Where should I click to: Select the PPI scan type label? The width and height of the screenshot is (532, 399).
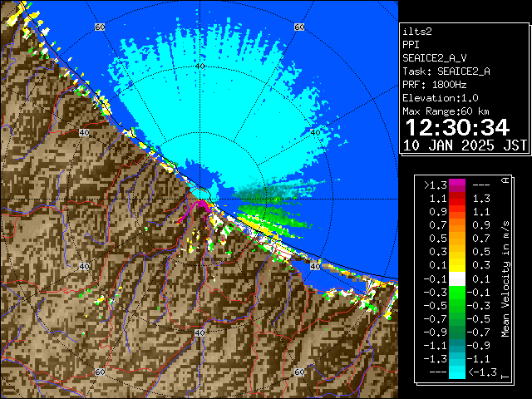click(411, 45)
